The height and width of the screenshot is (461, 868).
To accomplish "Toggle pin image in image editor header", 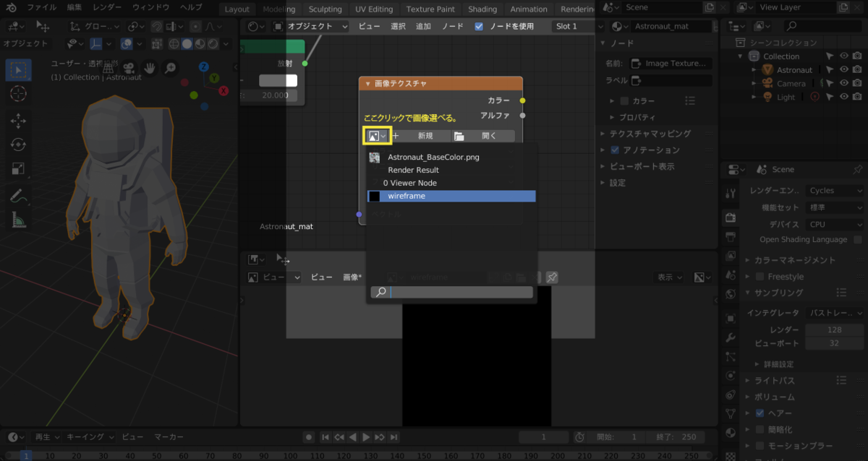I will (552, 277).
